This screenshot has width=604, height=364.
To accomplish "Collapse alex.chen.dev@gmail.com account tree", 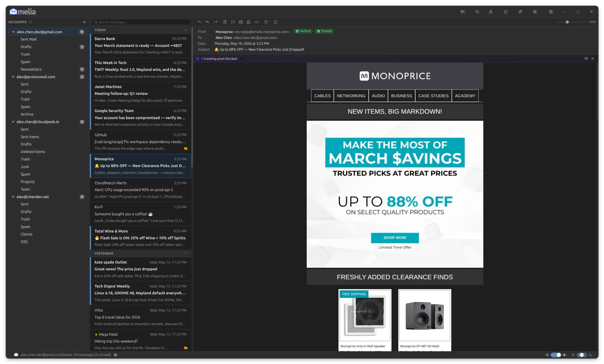I will pyautogui.click(x=13, y=32).
